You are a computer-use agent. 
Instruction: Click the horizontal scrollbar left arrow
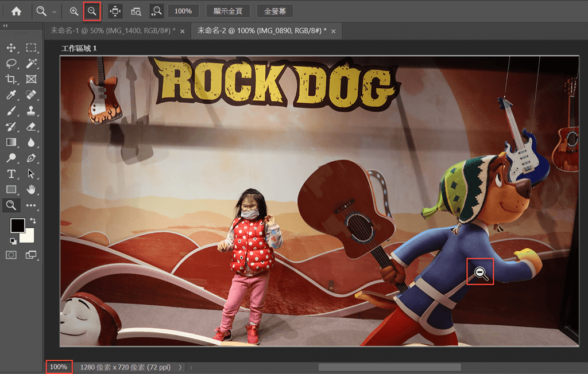(x=191, y=368)
